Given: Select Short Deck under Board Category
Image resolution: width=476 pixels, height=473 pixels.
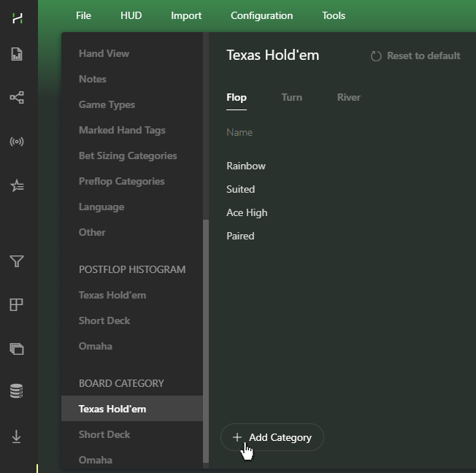Looking at the screenshot, I should 104,434.
